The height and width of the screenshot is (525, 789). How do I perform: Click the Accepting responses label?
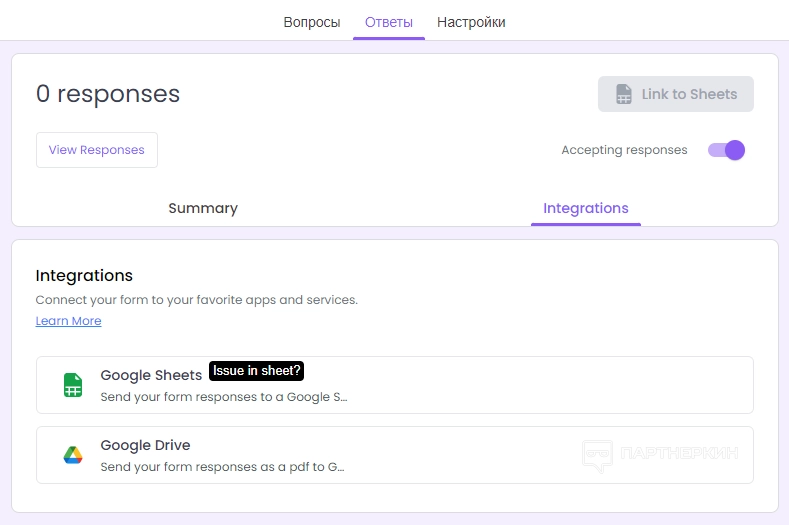coord(624,150)
